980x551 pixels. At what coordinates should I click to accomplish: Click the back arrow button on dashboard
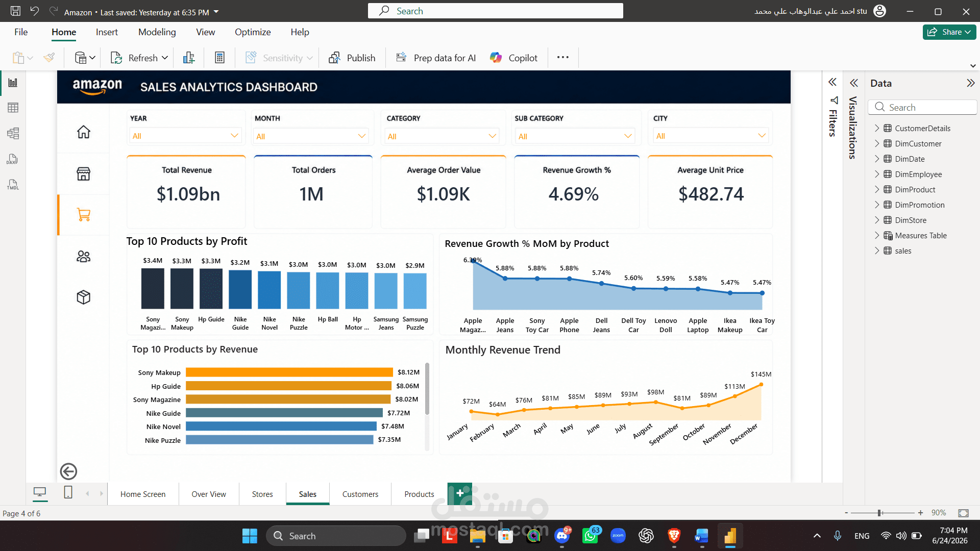point(68,471)
